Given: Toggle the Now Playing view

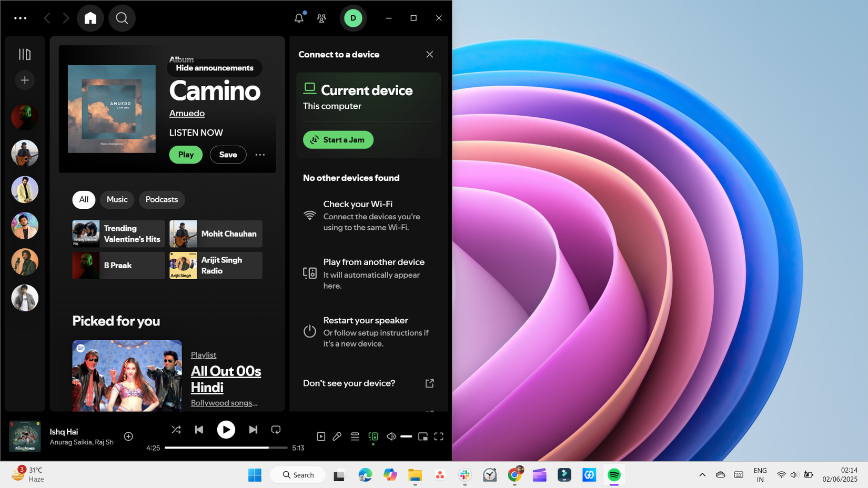Looking at the screenshot, I should [321, 436].
